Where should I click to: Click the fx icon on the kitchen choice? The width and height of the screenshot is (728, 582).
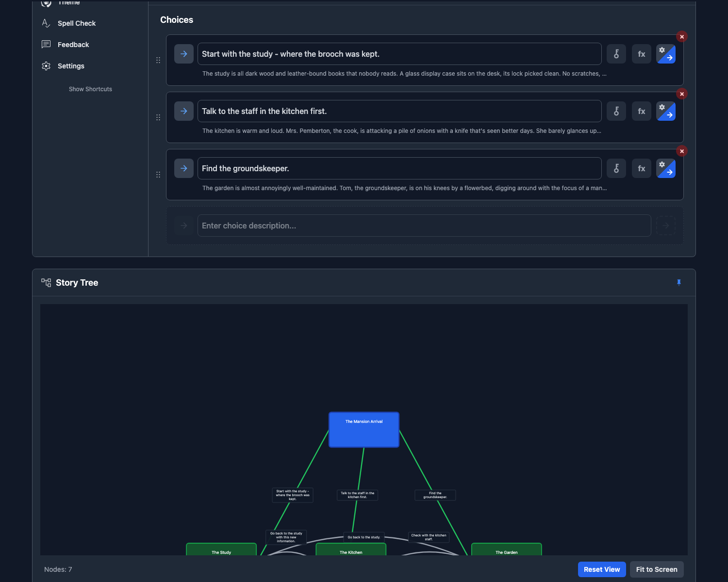[x=641, y=111]
